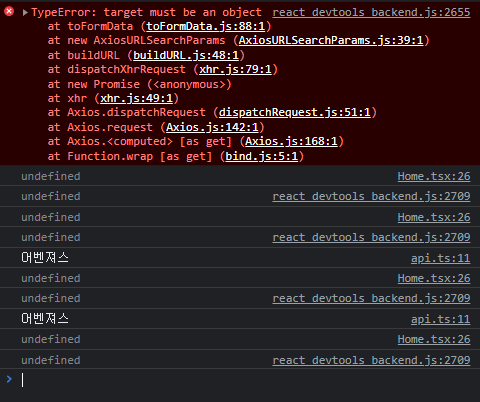Open the last Home.tsx:26 link
The width and height of the screenshot is (480, 402).
tap(434, 339)
